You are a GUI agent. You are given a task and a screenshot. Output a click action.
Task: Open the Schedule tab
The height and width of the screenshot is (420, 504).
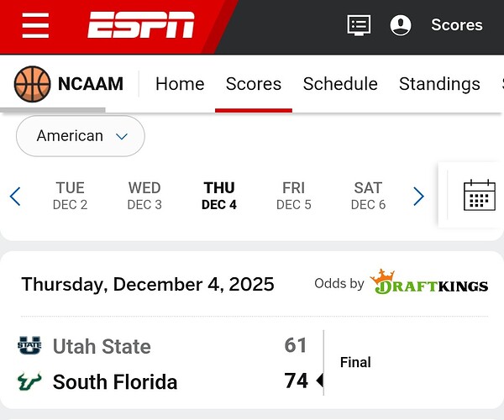coord(340,84)
